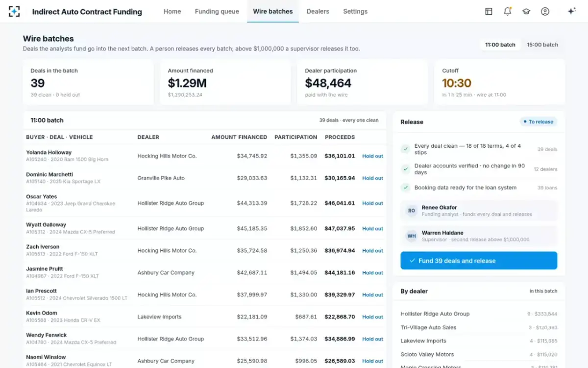Image resolution: width=588 pixels, height=368 pixels.
Task: Hold out Kevin Odom's deal
Action: tap(372, 317)
